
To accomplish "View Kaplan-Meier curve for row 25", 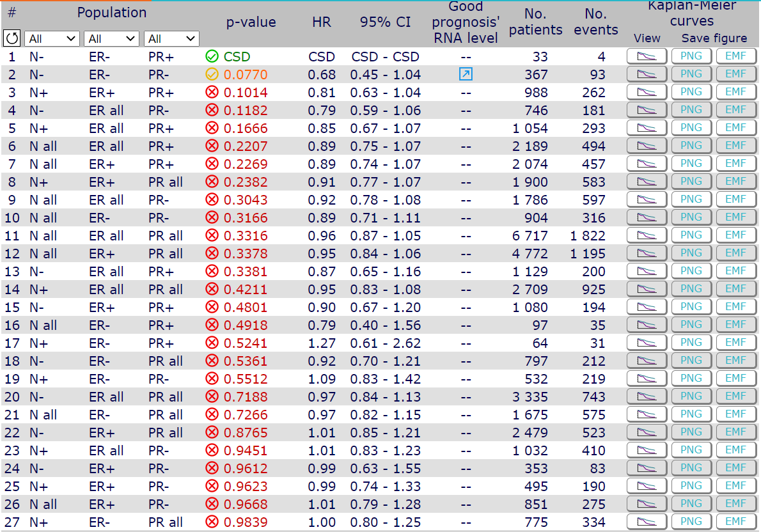I will pos(647,486).
